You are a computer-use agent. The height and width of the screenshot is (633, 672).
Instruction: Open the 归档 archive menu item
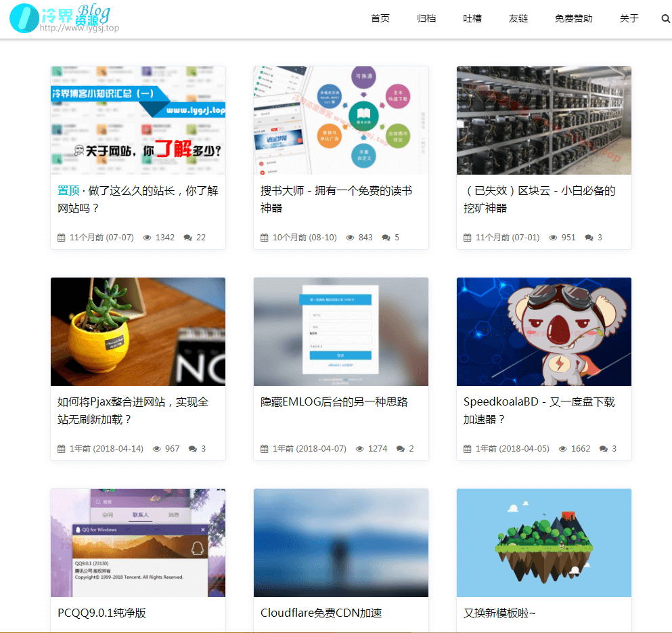426,19
